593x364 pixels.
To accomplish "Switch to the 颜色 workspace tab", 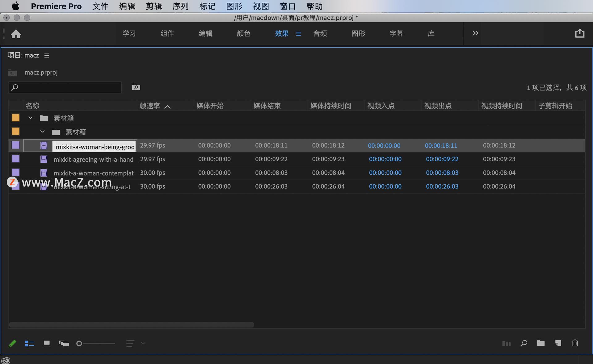I will tap(243, 33).
